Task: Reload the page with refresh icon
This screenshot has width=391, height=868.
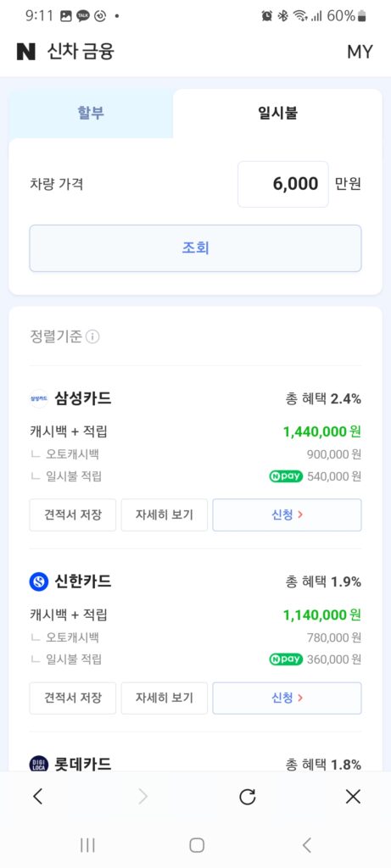Action: point(248,797)
